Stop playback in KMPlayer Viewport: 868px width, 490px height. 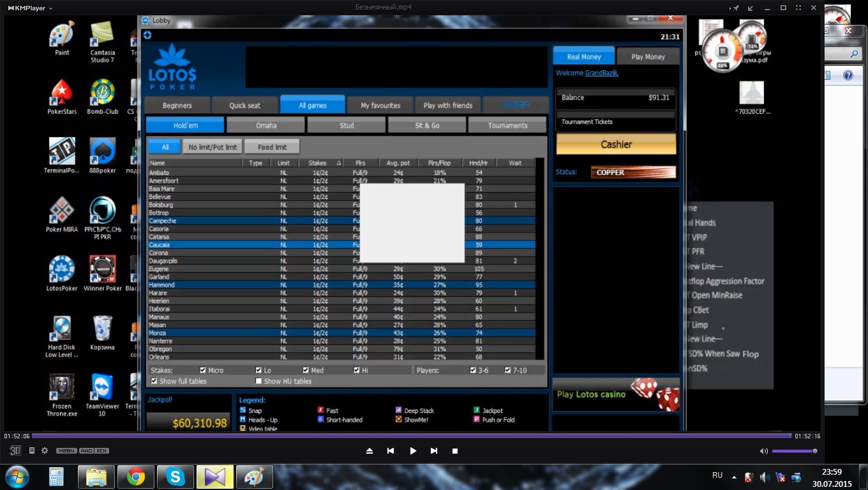click(455, 450)
